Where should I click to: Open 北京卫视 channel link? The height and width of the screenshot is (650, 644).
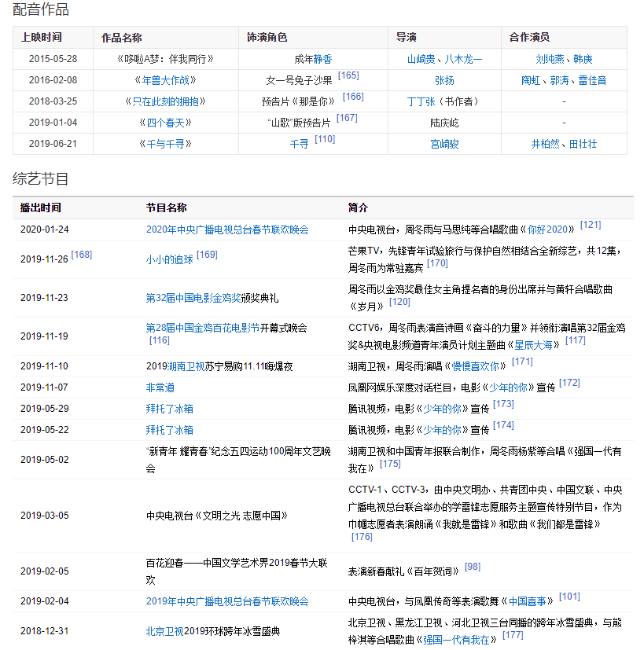pyautogui.click(x=165, y=631)
